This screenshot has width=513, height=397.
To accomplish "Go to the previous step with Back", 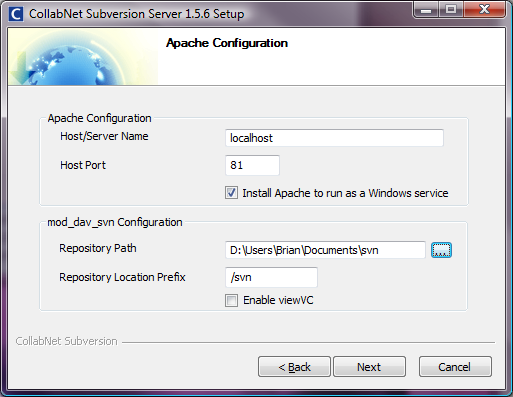I will 294,367.
